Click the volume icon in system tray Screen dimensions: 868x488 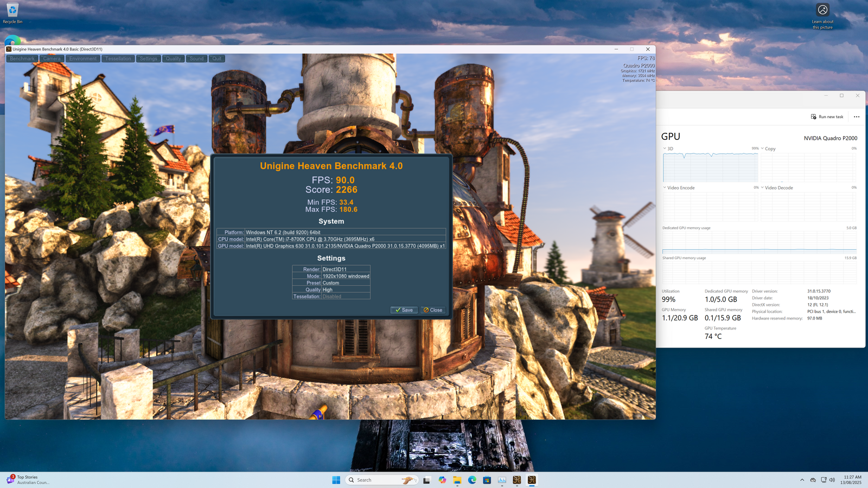pos(832,480)
